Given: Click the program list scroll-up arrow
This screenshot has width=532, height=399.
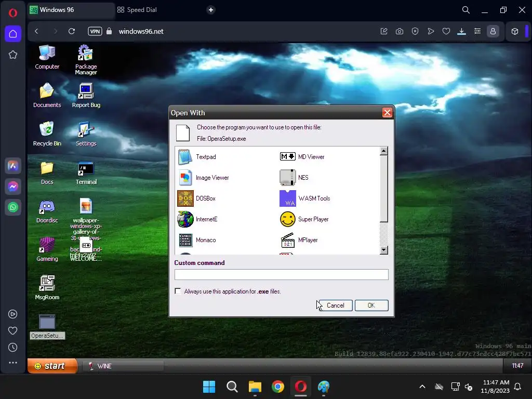Looking at the screenshot, I should [384, 151].
